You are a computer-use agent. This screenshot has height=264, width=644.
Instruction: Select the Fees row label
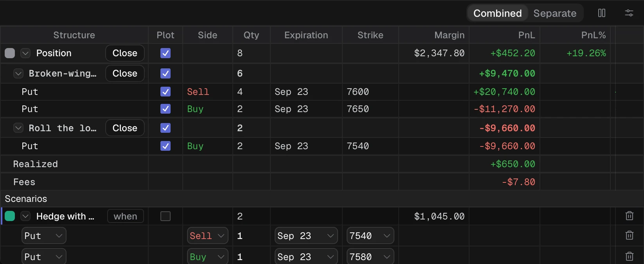pyautogui.click(x=24, y=182)
